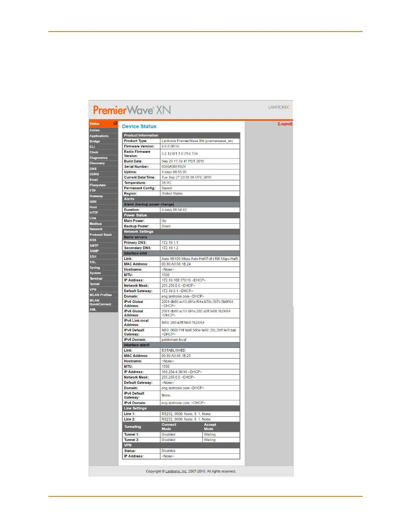Screen dimensions: 411x532
Task: Click Tunnel 2 accept mode Waiting
Action: point(210,440)
